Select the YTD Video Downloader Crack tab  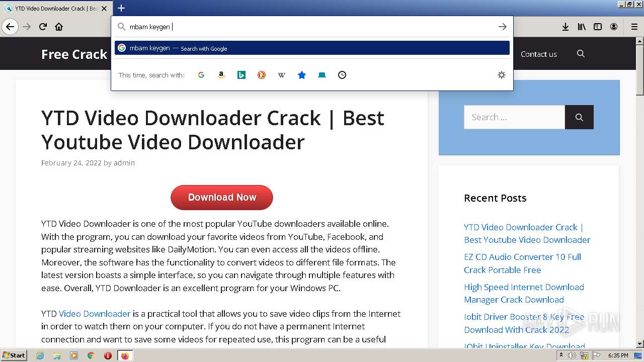(x=56, y=9)
